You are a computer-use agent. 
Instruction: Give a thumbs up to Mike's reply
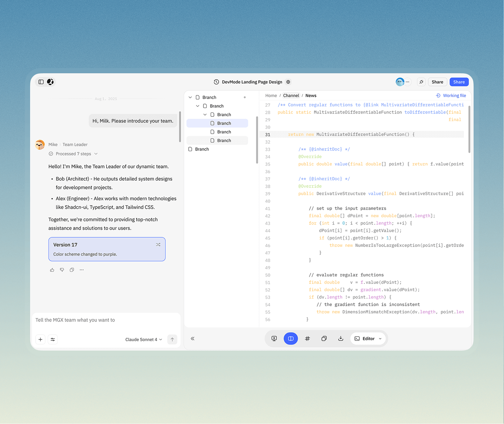[52, 270]
